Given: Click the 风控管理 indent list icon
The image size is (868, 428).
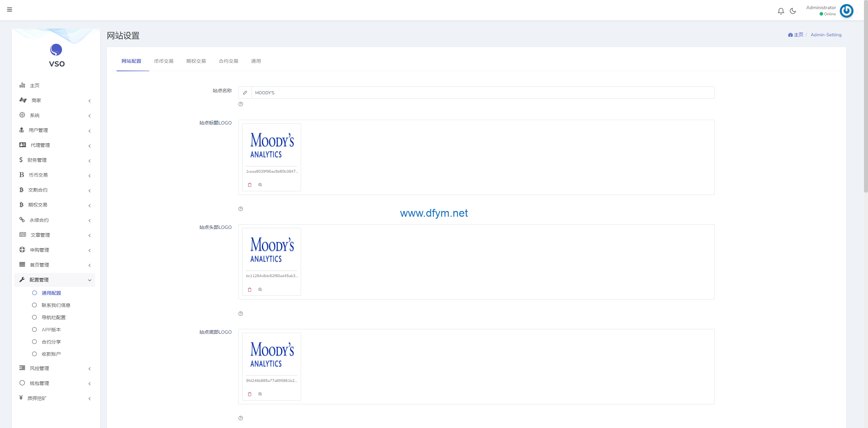Looking at the screenshot, I should click(22, 368).
